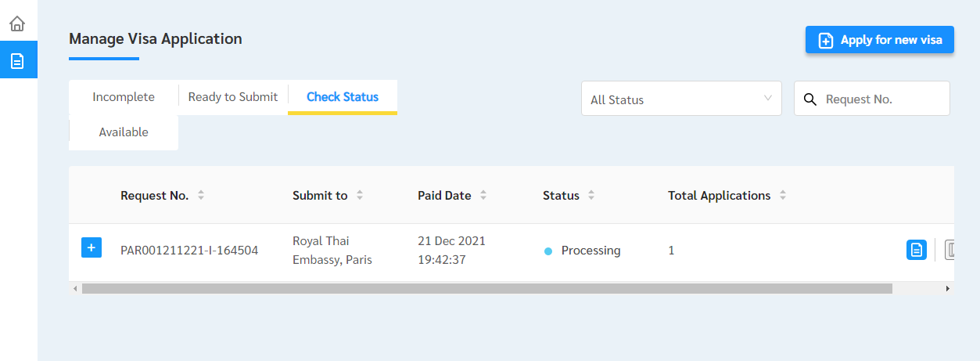Viewport: 980px width, 361px height.
Task: Open the document icon in sidebar
Action: pyautogui.click(x=17, y=60)
